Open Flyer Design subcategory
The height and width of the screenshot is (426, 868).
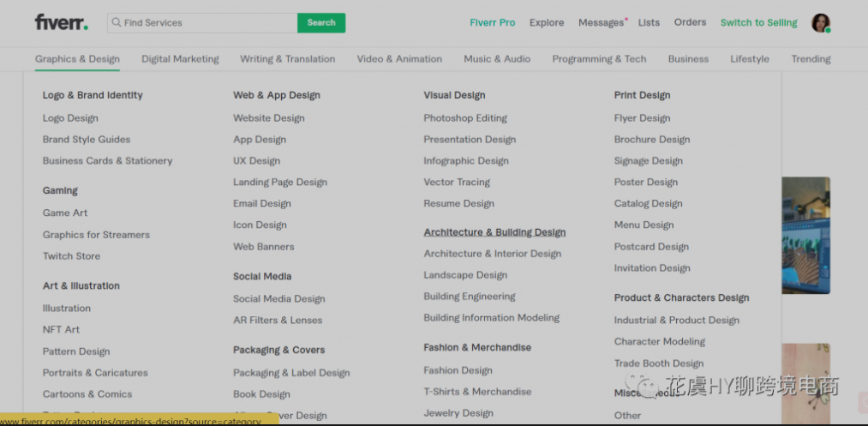(642, 118)
